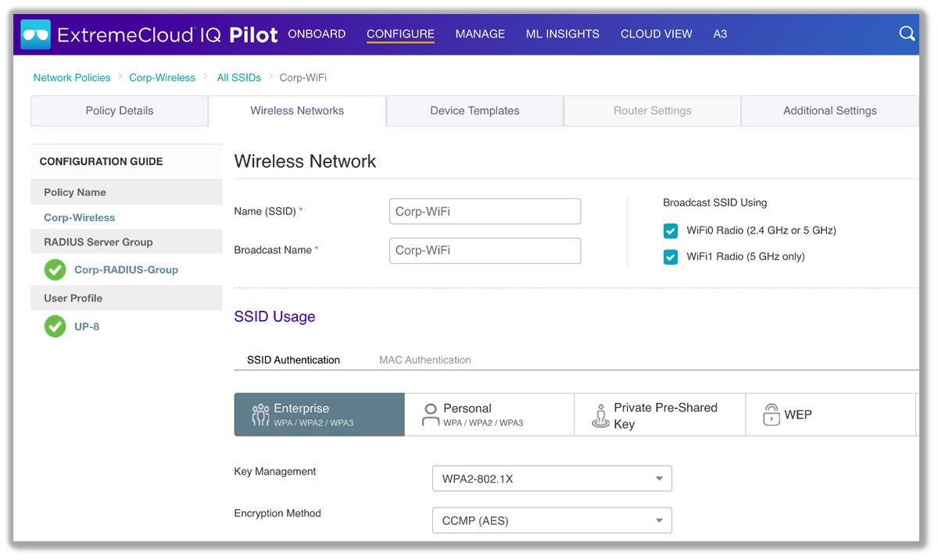Open the MANAGE menu
The height and width of the screenshot is (560, 938).
point(480,34)
